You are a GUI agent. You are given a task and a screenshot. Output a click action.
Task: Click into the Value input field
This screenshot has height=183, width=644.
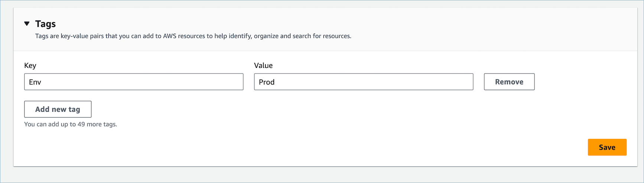pos(363,82)
